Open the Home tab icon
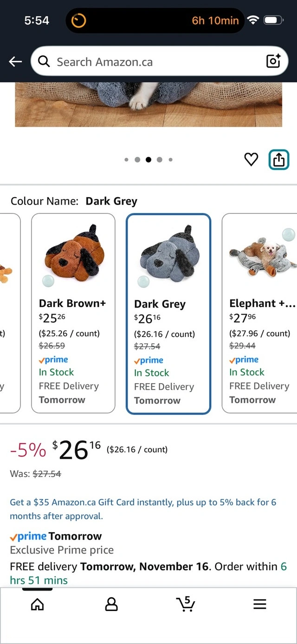 (37, 604)
